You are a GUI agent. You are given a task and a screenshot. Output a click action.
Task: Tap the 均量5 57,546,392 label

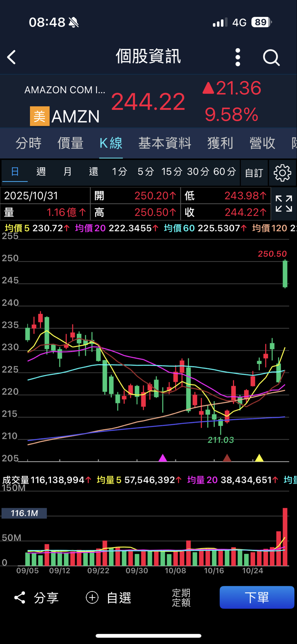(x=139, y=480)
